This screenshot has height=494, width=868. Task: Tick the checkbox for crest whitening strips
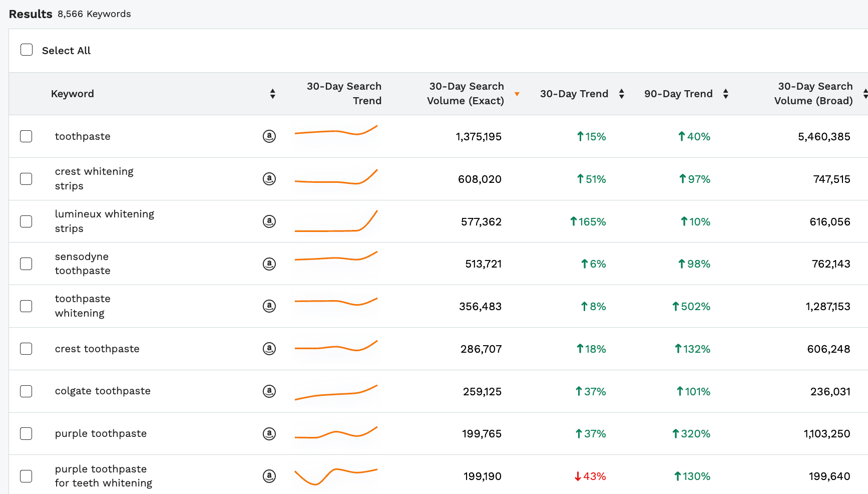(x=26, y=179)
